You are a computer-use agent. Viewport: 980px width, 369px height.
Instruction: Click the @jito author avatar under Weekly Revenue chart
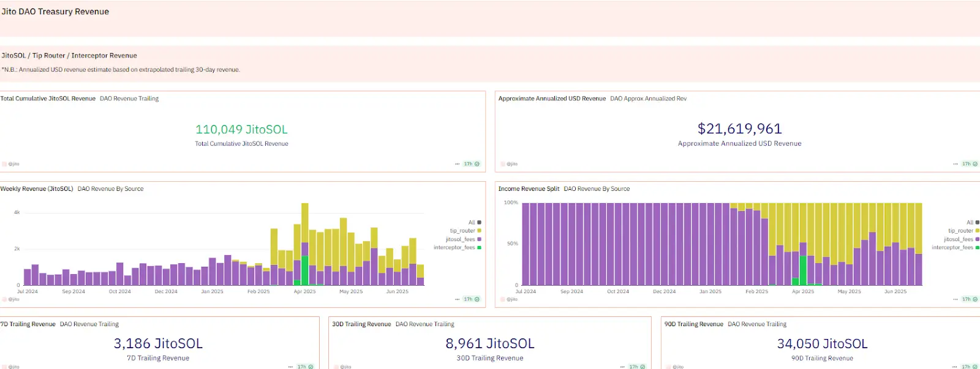click(x=4, y=299)
